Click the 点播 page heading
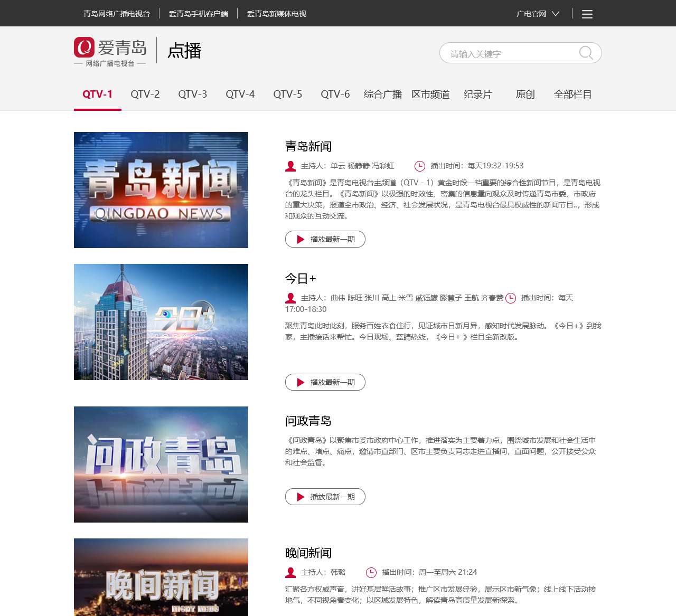676x616 pixels. [x=184, y=51]
